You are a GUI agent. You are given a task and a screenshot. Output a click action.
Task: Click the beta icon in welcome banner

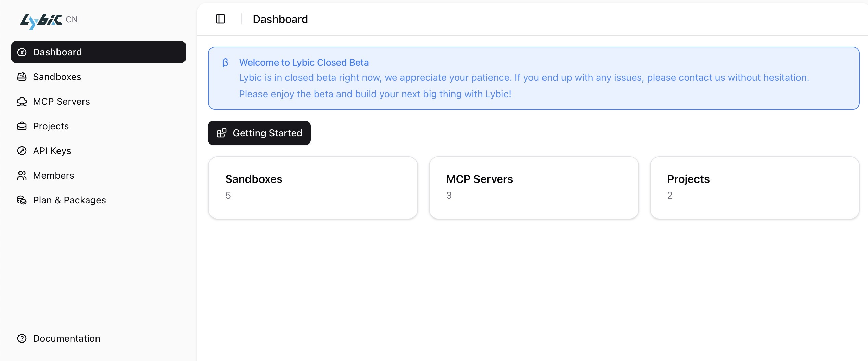225,63
